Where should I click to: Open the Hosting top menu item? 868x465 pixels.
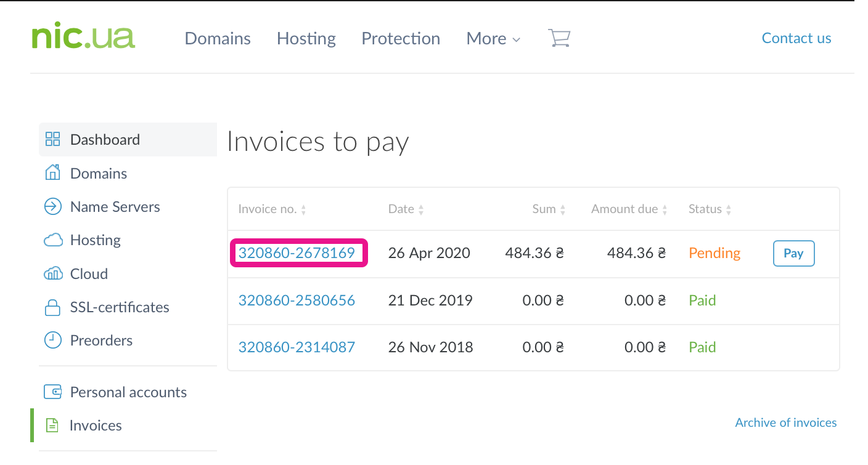(x=306, y=39)
